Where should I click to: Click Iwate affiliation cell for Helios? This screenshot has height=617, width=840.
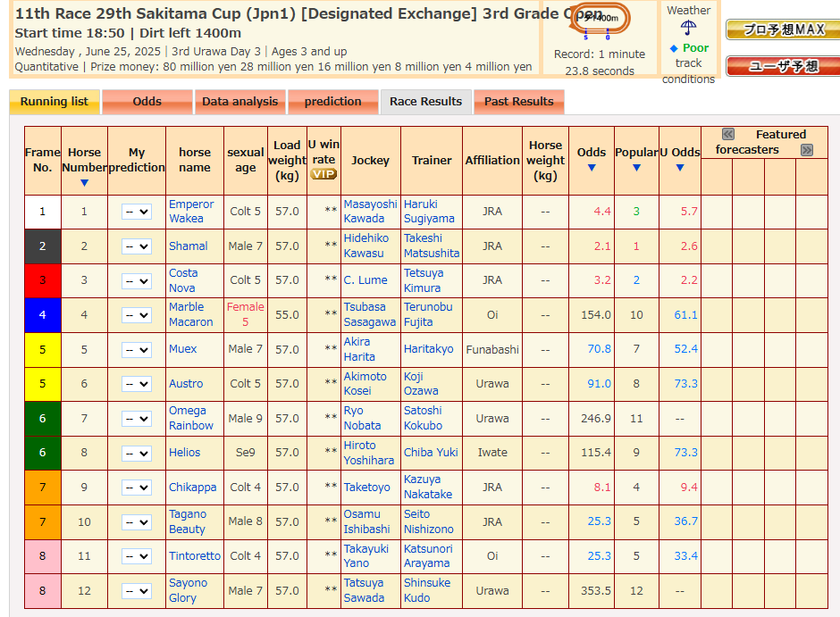click(x=492, y=453)
